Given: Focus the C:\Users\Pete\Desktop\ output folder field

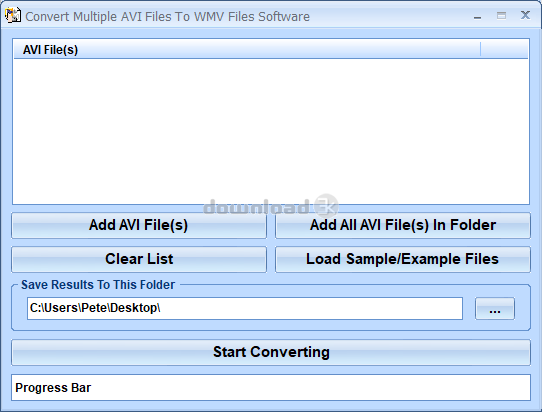Looking at the screenshot, I should (x=245, y=308).
